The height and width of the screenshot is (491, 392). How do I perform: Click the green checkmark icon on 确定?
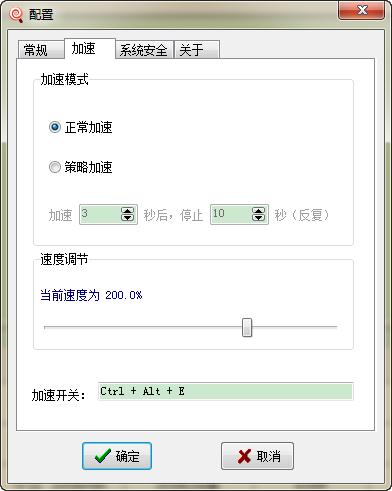coord(103,456)
